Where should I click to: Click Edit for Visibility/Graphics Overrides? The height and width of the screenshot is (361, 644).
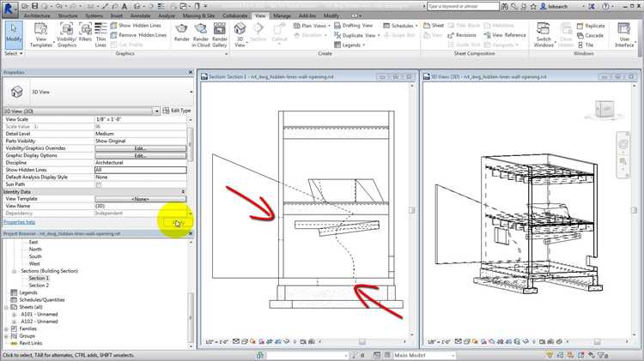tap(140, 148)
